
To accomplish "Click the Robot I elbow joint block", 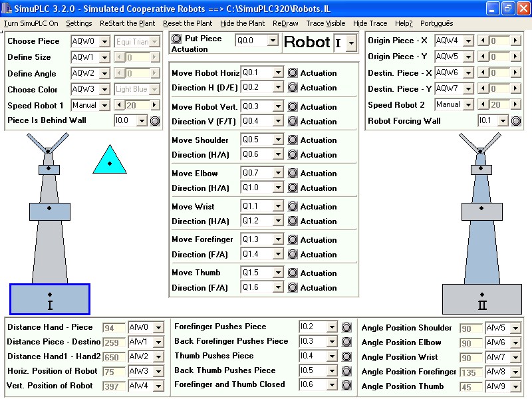I will click(x=50, y=211).
